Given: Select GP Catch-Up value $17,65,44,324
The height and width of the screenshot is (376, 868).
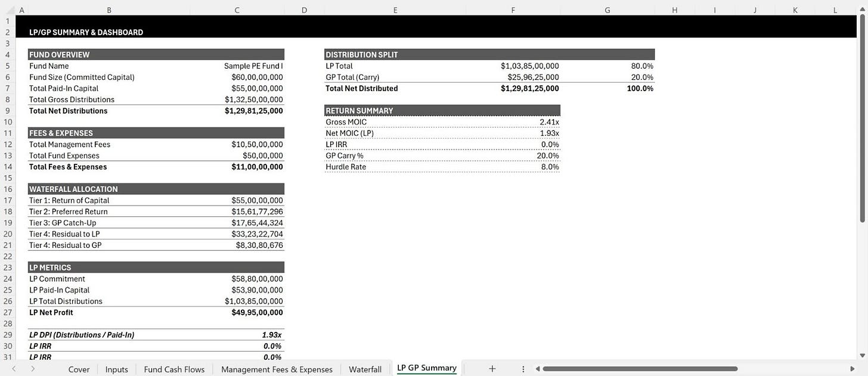Looking at the screenshot, I should click(257, 223).
